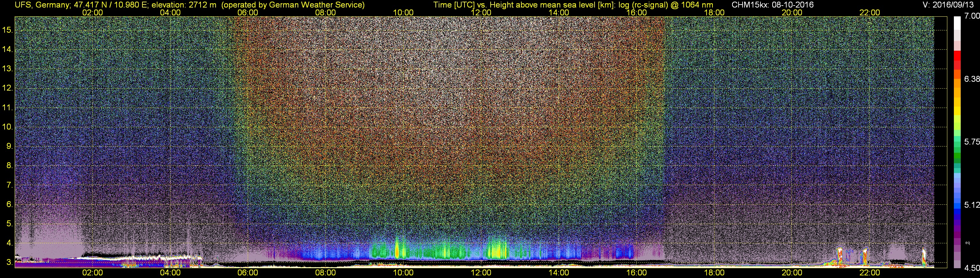Click the 08:00 label on the top time axis

pos(326,12)
